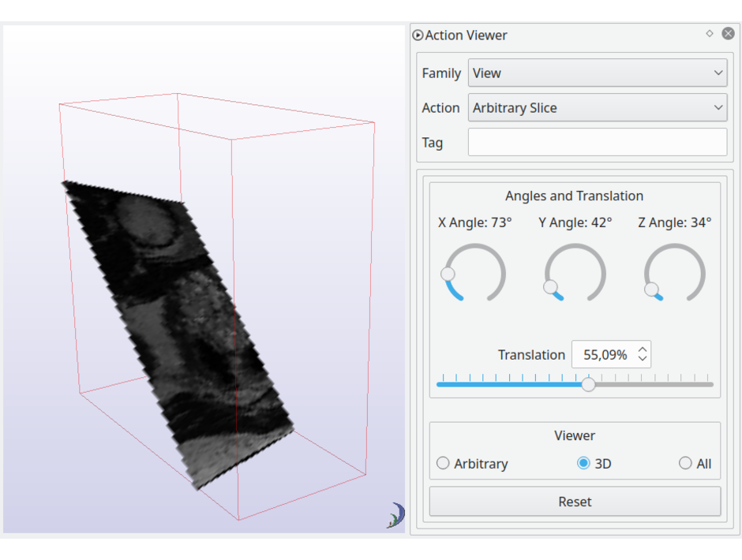
Task: Select the 3D viewer radio button
Action: [x=583, y=464]
